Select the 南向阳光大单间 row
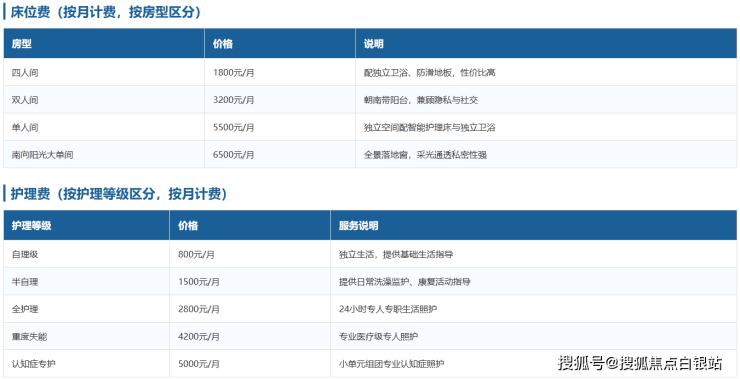Image resolution: width=740 pixels, height=379 pixels. 370,154
